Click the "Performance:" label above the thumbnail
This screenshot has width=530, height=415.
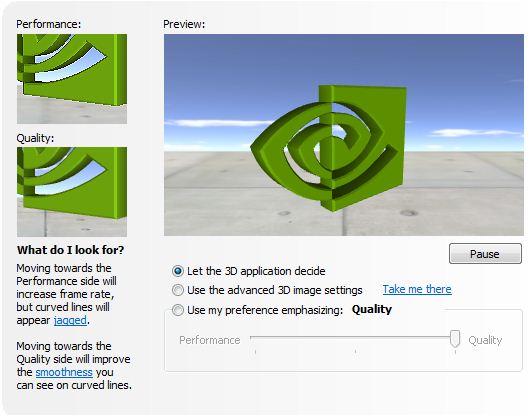click(49, 24)
